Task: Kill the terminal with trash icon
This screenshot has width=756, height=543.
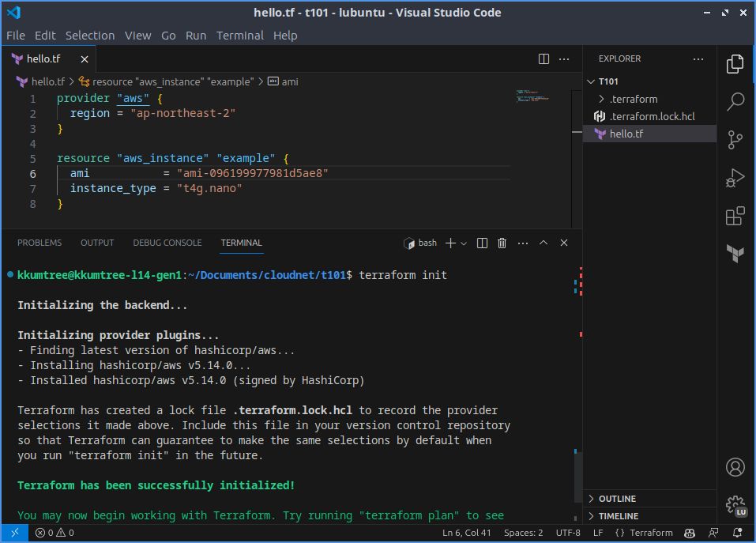Action: (x=502, y=243)
